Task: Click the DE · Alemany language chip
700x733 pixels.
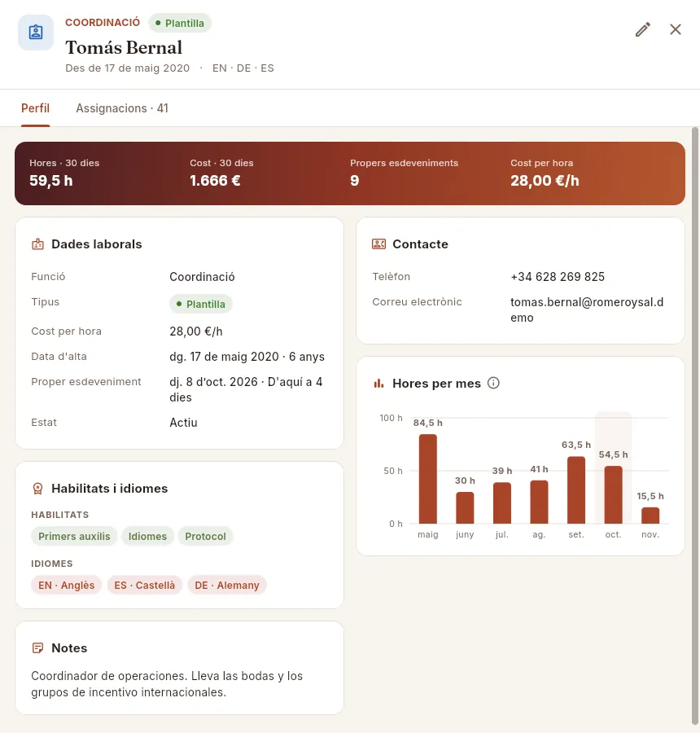Action: coord(227,586)
